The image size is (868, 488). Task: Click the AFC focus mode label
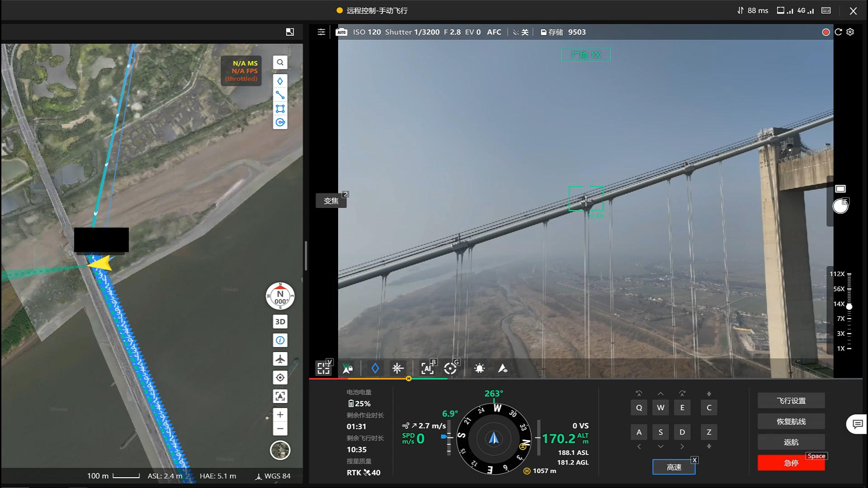tap(494, 32)
